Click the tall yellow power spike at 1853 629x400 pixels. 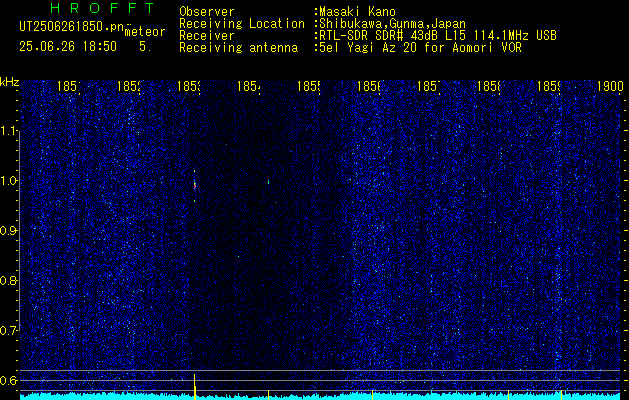pyautogui.click(x=195, y=386)
